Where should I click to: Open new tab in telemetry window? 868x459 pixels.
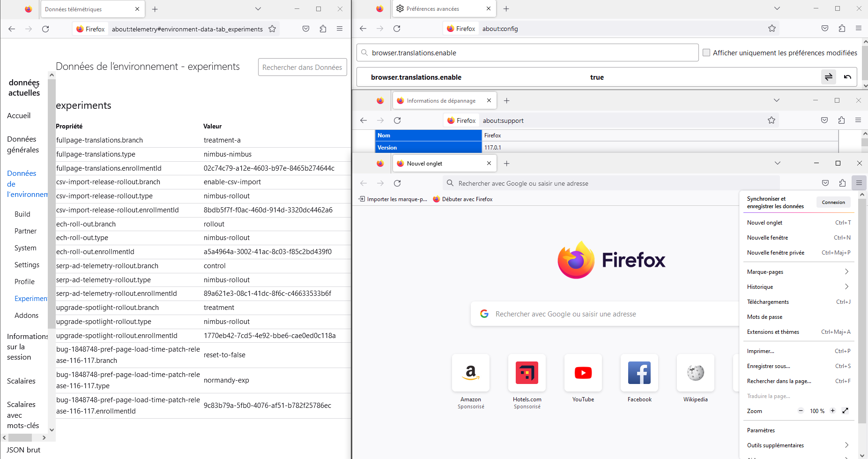click(x=155, y=9)
